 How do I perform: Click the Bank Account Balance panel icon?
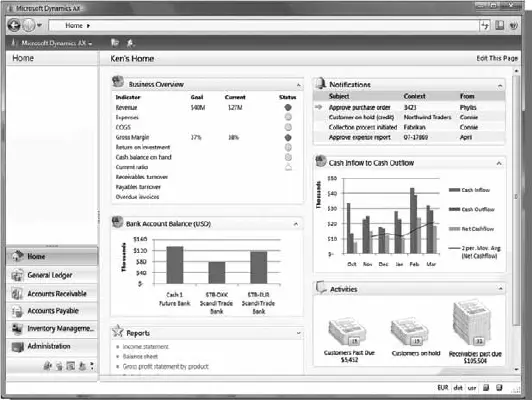click(x=117, y=222)
